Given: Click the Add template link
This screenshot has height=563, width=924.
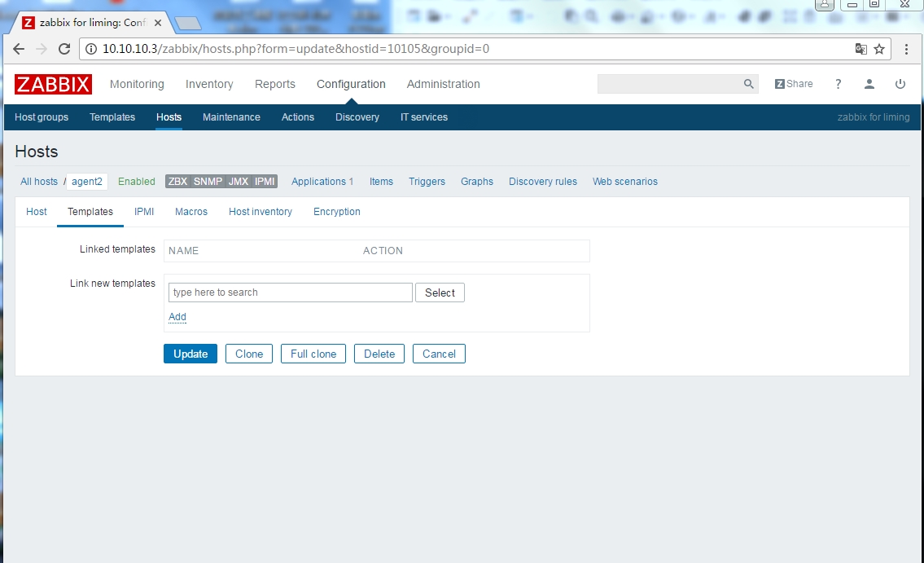Looking at the screenshot, I should (177, 317).
